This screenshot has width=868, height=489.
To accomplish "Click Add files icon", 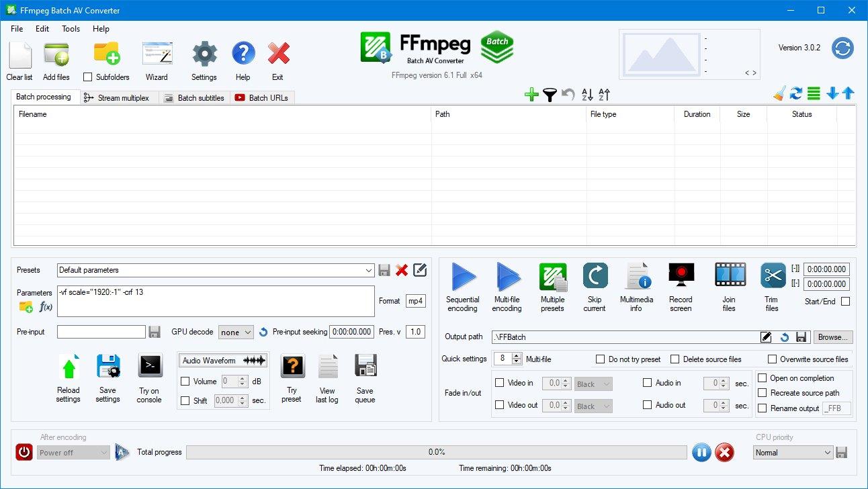I will click(x=56, y=55).
